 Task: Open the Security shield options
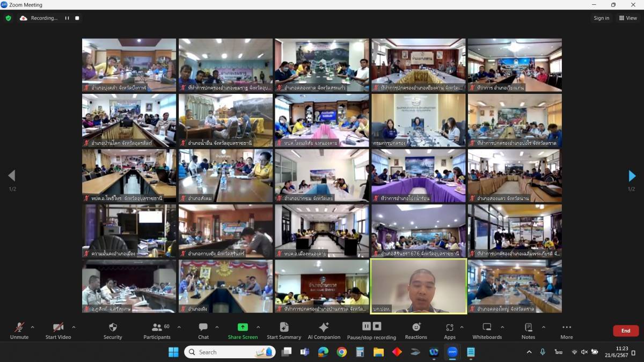[113, 330]
